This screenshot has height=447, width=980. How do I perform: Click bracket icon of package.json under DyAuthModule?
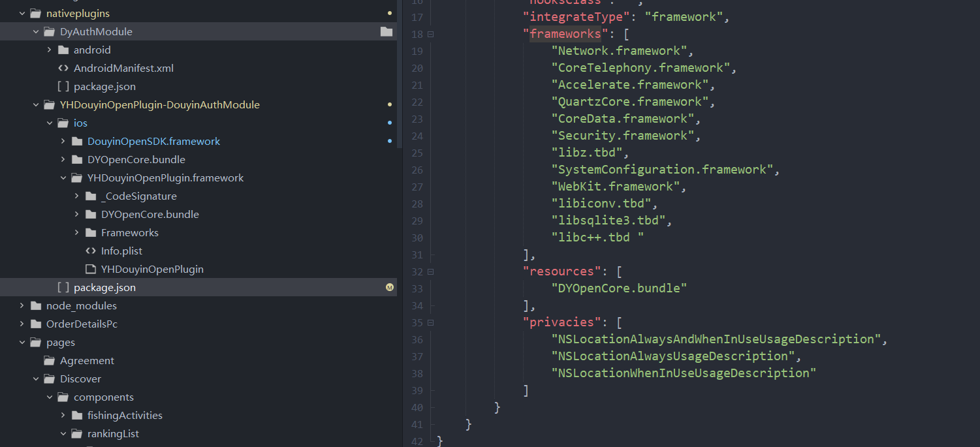tap(63, 86)
